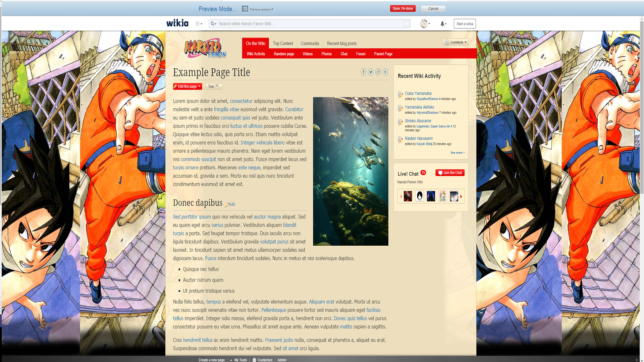The width and height of the screenshot is (644, 362).
Task: Open a Random page
Action: (284, 54)
